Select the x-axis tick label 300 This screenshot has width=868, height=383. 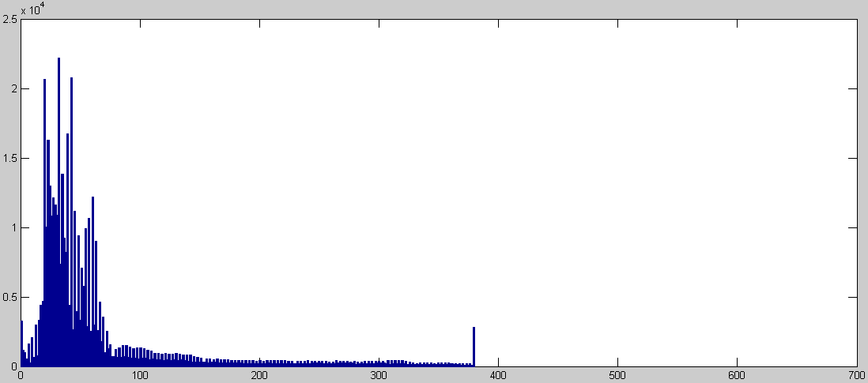tap(379, 375)
